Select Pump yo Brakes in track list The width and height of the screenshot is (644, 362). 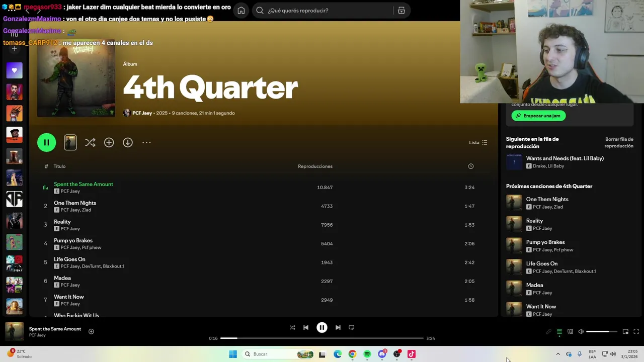click(73, 240)
